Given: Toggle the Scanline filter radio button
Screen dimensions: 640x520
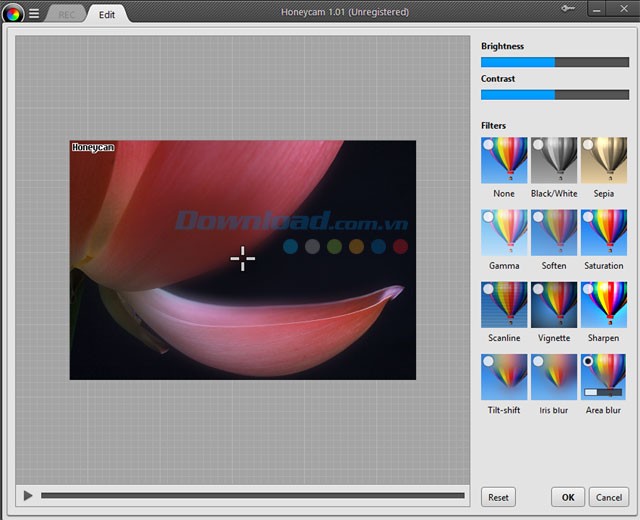Looking at the screenshot, I should pyautogui.click(x=489, y=289).
